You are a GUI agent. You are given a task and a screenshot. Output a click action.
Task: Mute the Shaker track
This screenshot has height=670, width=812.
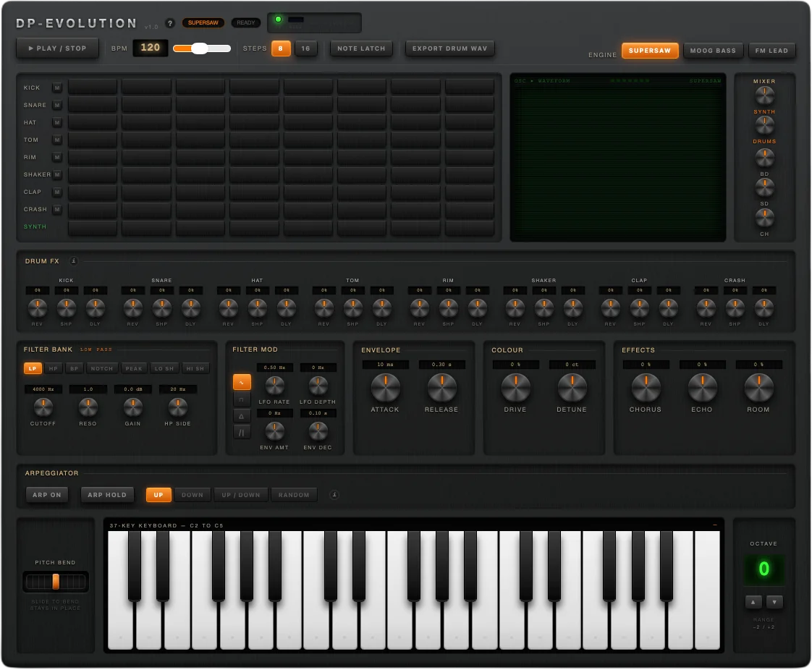[57, 174]
